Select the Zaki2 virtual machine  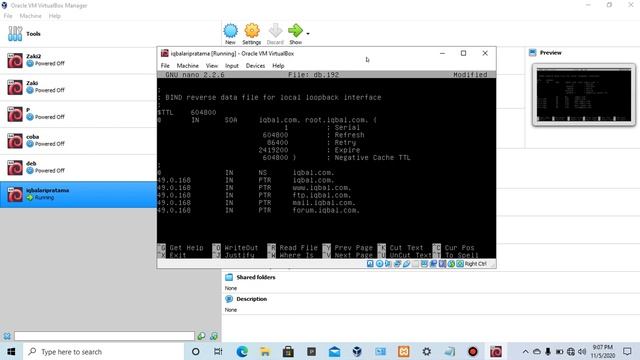click(x=78, y=60)
